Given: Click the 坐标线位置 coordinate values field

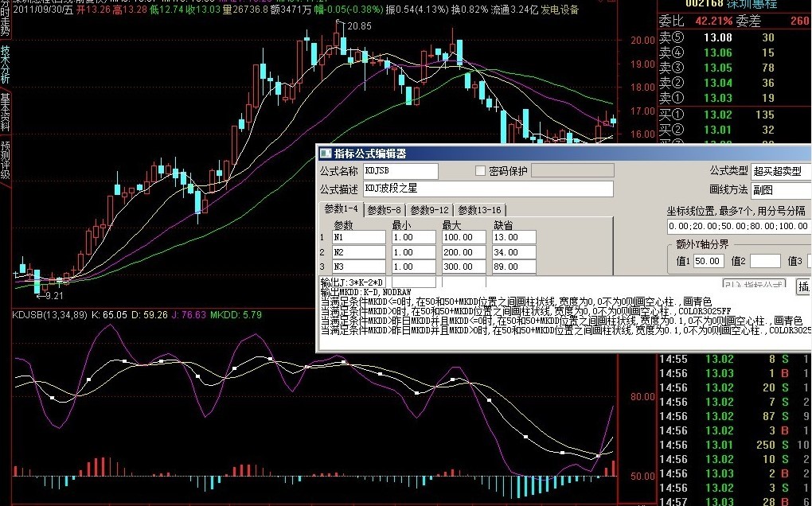Looking at the screenshot, I should [x=739, y=227].
